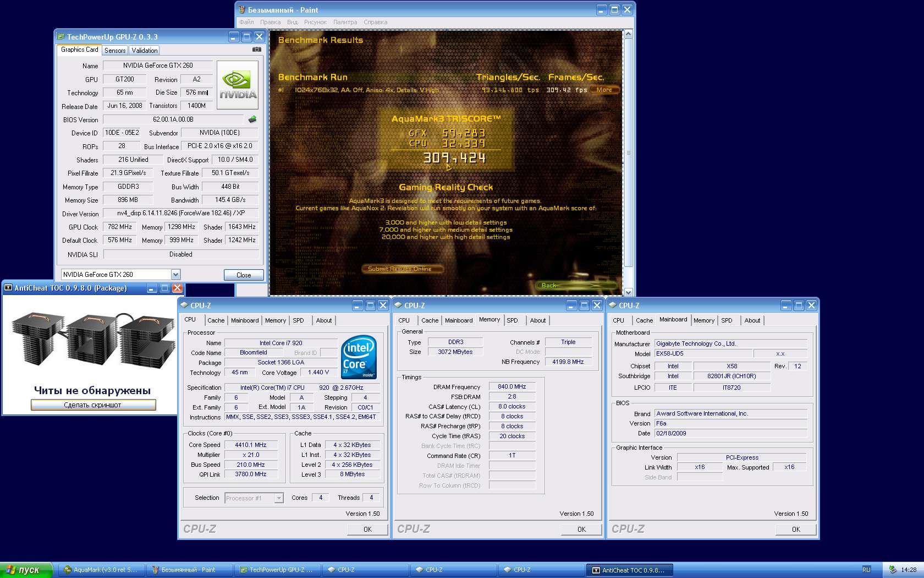This screenshot has height=578, width=924.
Task: Click the system tray icon near clock
Action: pos(892,570)
